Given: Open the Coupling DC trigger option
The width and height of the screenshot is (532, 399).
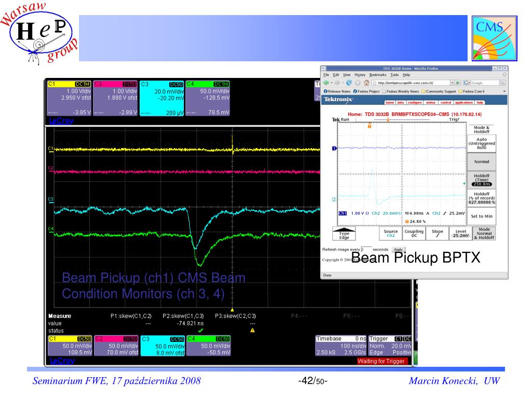Looking at the screenshot, I should pos(414,233).
